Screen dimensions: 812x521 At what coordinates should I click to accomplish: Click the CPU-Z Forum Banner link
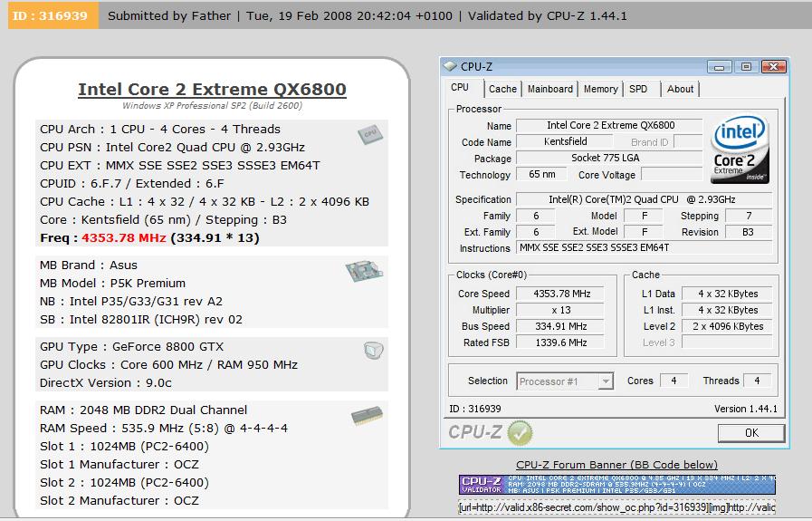pyautogui.click(x=616, y=465)
